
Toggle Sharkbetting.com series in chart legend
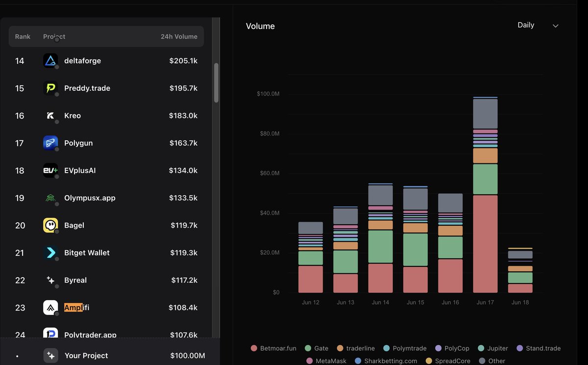tap(386, 361)
